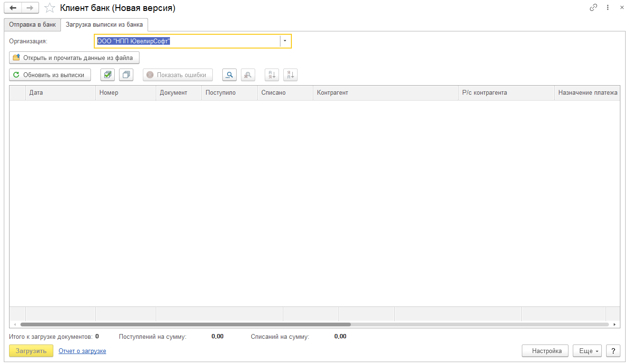Screen dimensions: 628x364
Task: Copy link to this form
Action: [x=593, y=8]
